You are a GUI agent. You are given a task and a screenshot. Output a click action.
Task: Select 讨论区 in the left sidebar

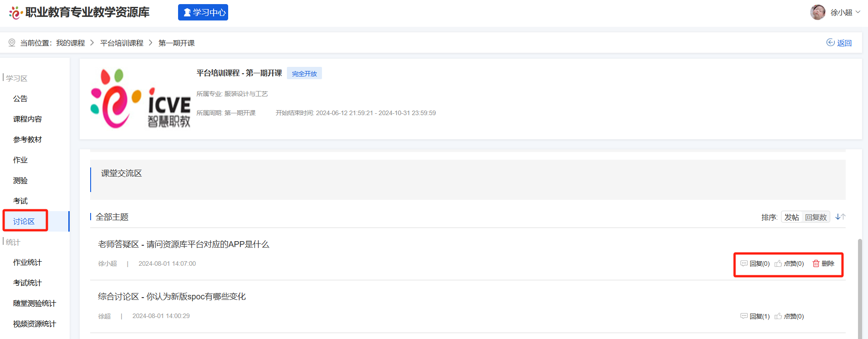[x=24, y=221]
